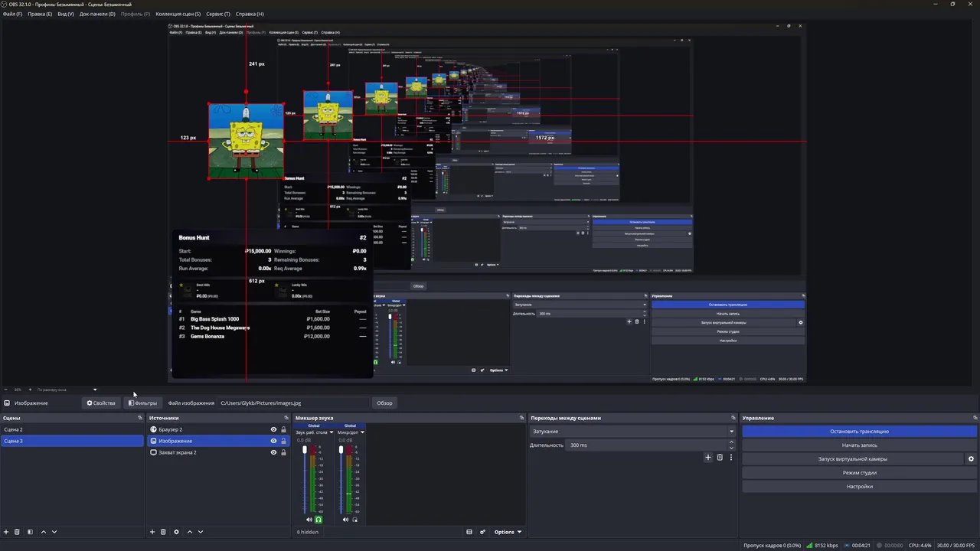Select Сцена 2 in scenes list
The width and height of the screenshot is (980, 551).
click(72, 429)
